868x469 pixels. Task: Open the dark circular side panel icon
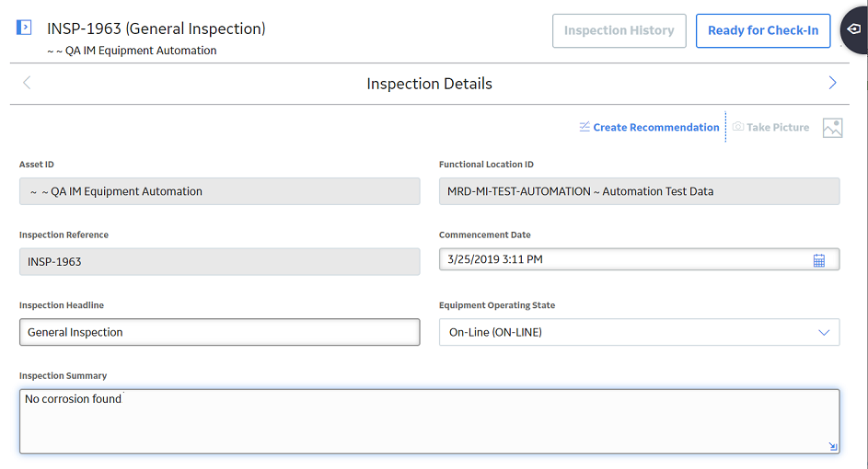point(853,29)
